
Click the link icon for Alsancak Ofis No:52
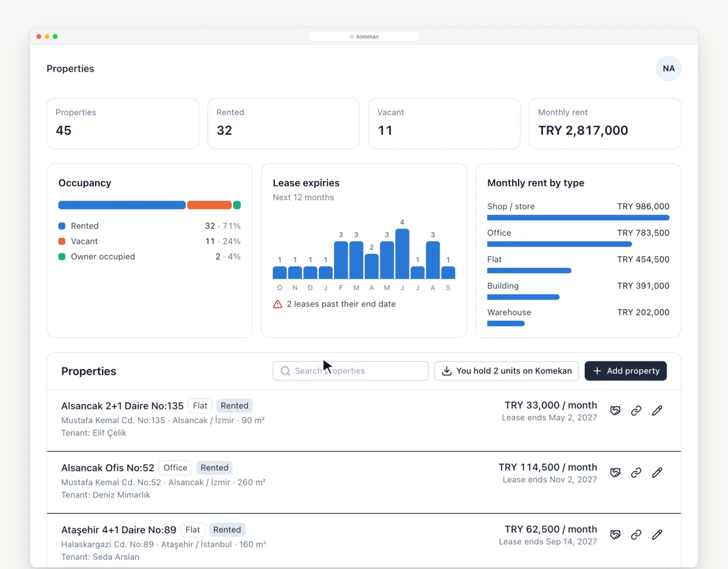(636, 473)
